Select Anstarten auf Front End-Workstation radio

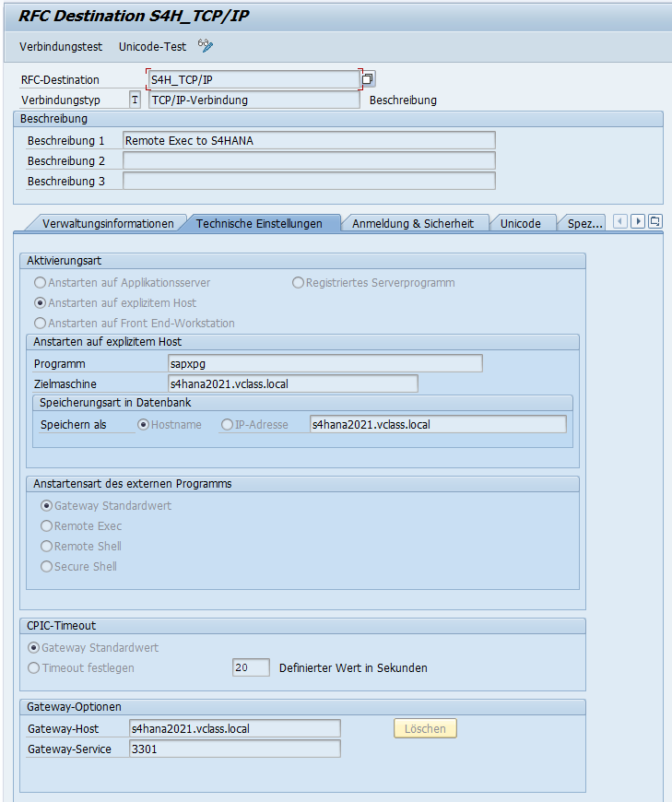click(40, 324)
